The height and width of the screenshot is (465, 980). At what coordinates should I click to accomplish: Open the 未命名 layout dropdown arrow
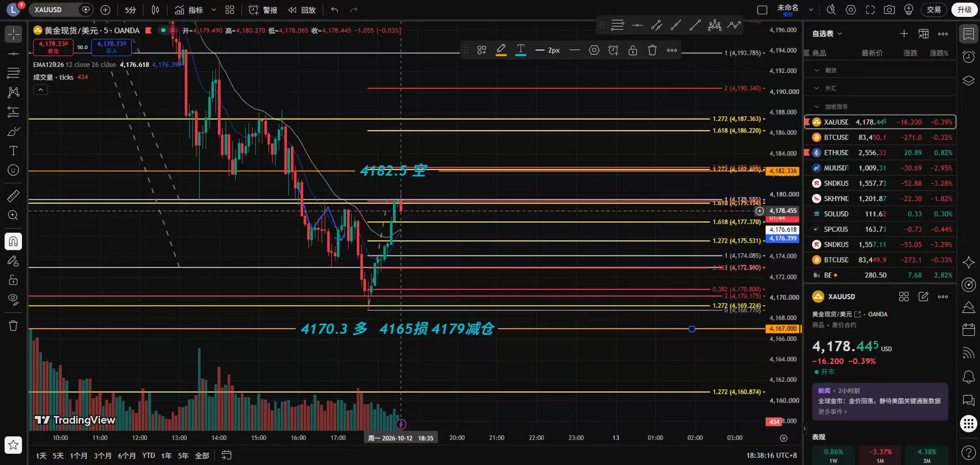click(810, 10)
